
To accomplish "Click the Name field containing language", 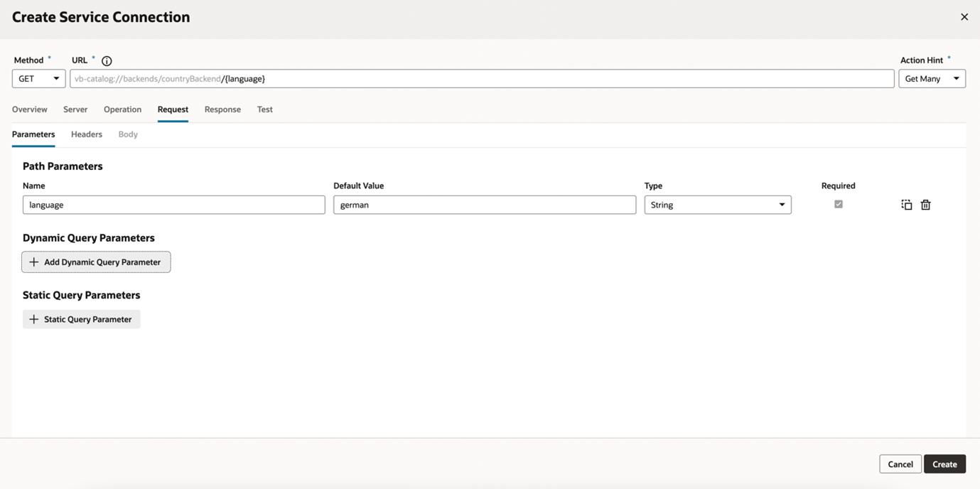I will pos(173,204).
